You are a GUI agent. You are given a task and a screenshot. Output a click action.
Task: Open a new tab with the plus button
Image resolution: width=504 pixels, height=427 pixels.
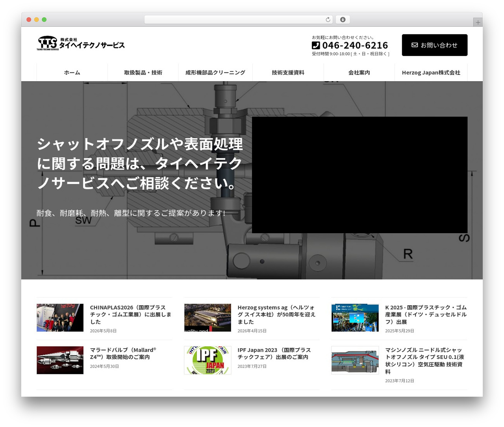[478, 22]
